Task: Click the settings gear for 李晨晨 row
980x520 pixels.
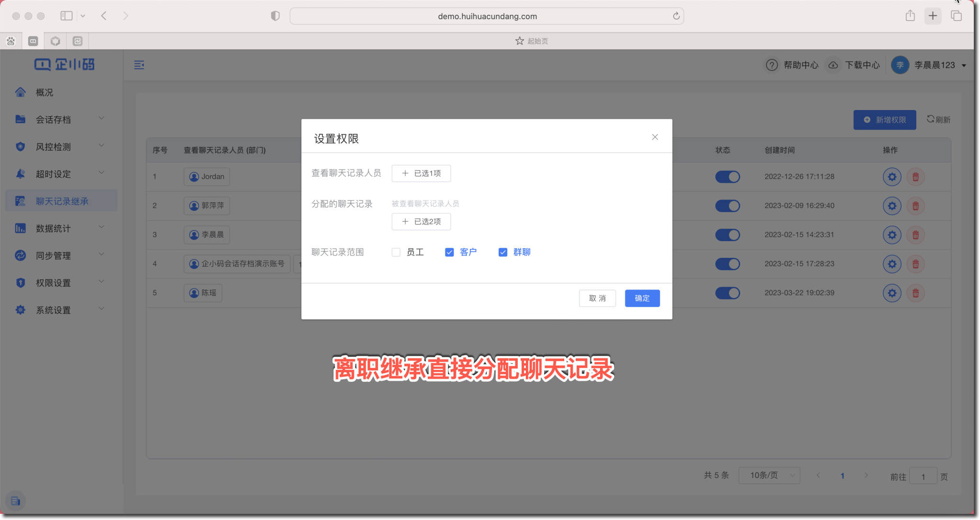Action: click(892, 235)
